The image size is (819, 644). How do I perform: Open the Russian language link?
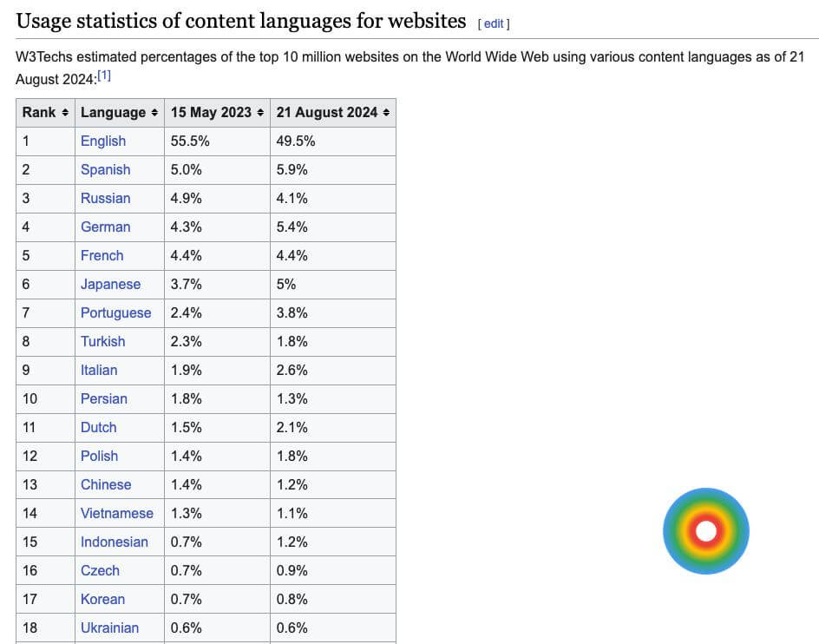(105, 198)
